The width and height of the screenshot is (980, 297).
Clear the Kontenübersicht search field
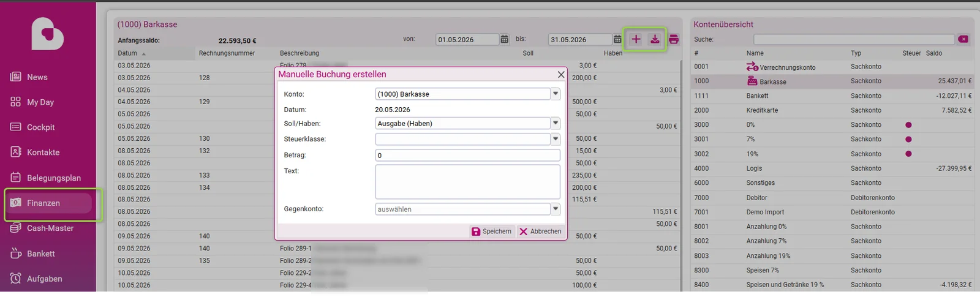(963, 39)
